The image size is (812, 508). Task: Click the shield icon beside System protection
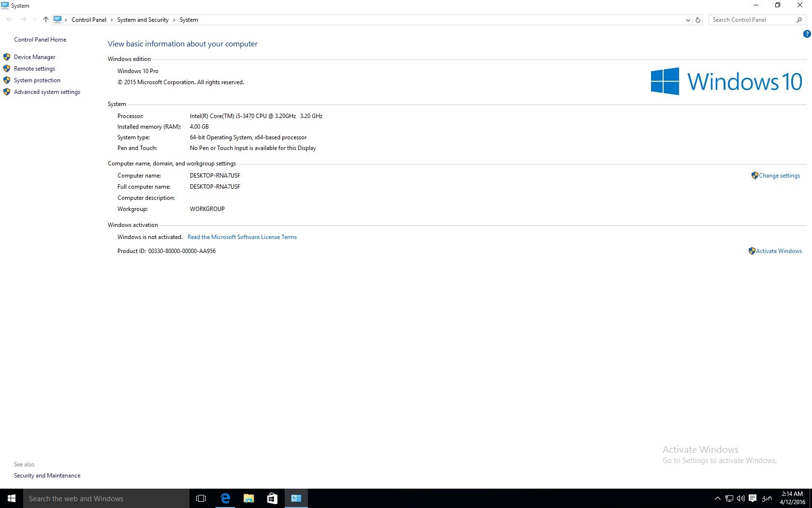7,80
